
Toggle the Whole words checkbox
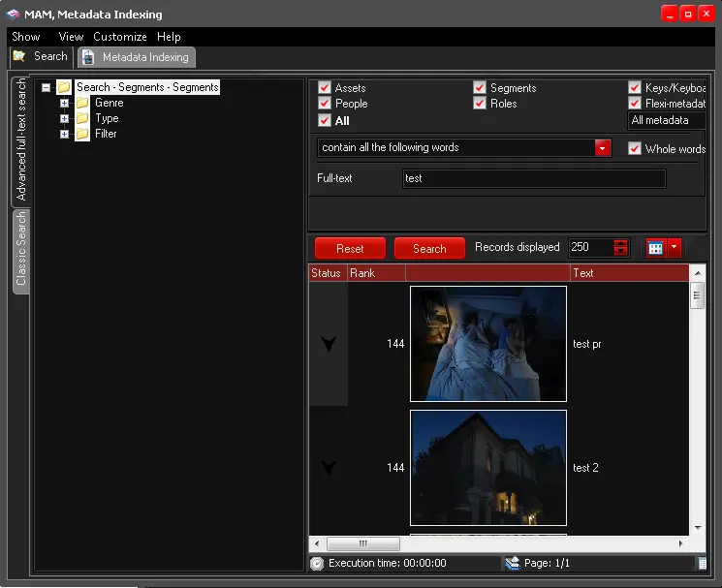click(x=635, y=149)
